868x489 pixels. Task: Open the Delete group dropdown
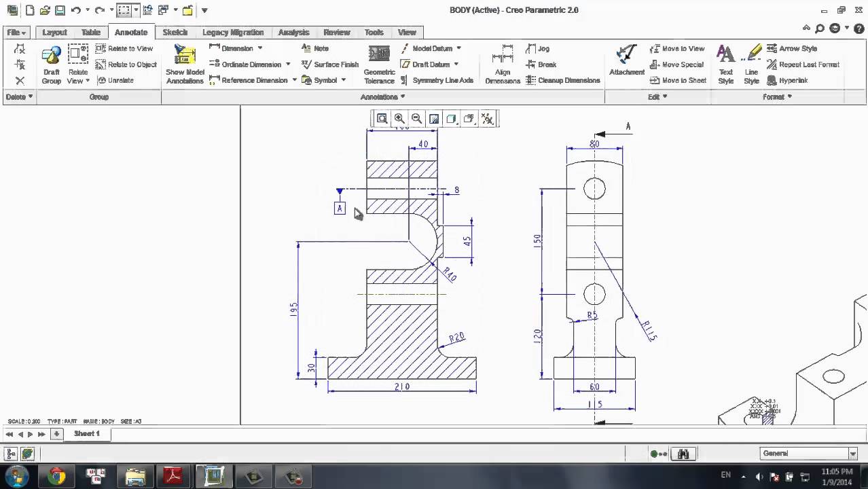[19, 96]
